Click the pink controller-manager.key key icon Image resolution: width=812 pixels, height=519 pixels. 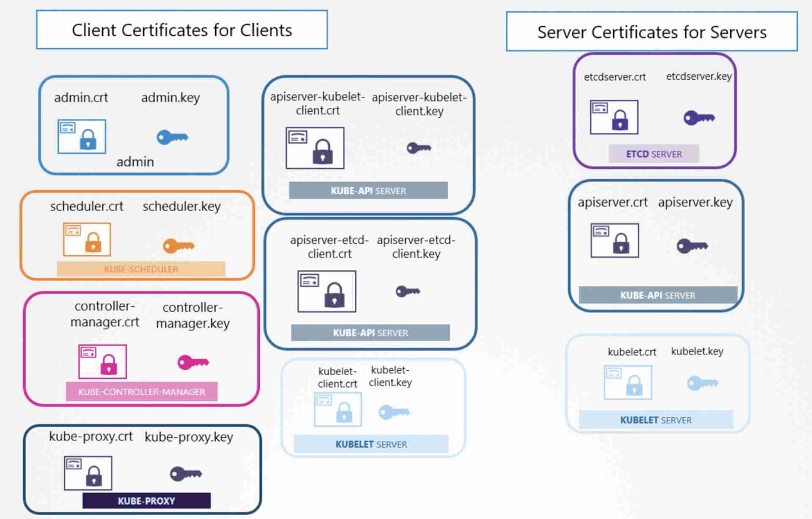(193, 362)
